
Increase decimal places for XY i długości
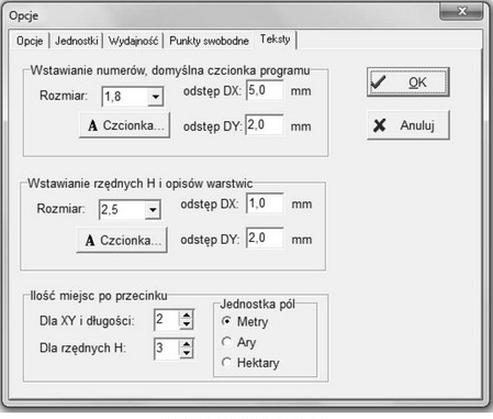tap(186, 315)
